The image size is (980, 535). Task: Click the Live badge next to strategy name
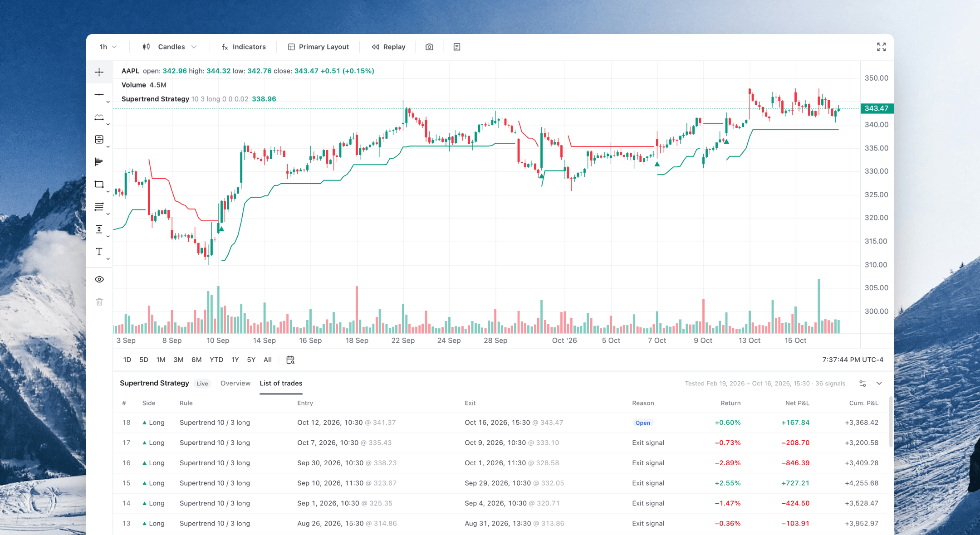[202, 384]
